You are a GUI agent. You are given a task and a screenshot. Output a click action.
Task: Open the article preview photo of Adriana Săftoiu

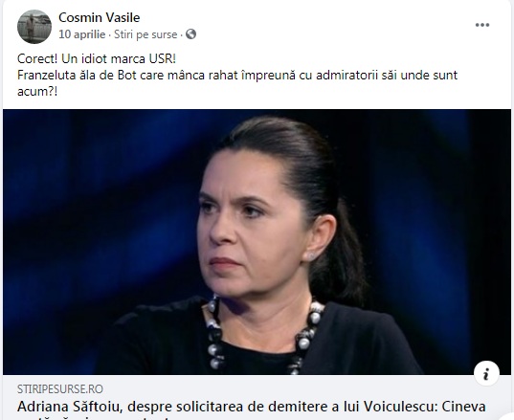pos(257,242)
